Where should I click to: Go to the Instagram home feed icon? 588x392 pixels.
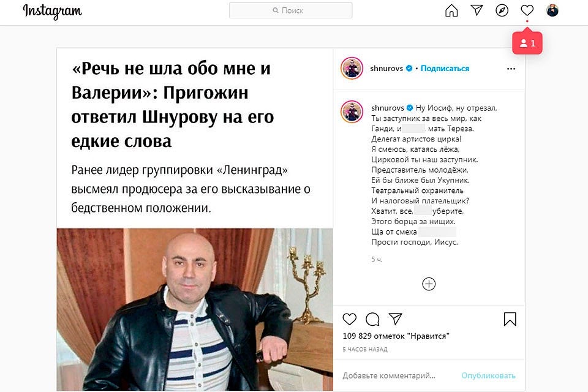pyautogui.click(x=451, y=10)
